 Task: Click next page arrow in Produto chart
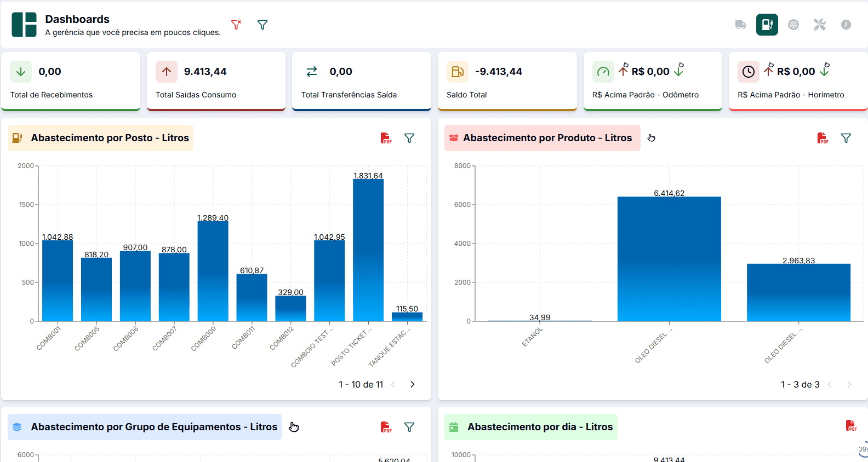pyautogui.click(x=849, y=384)
